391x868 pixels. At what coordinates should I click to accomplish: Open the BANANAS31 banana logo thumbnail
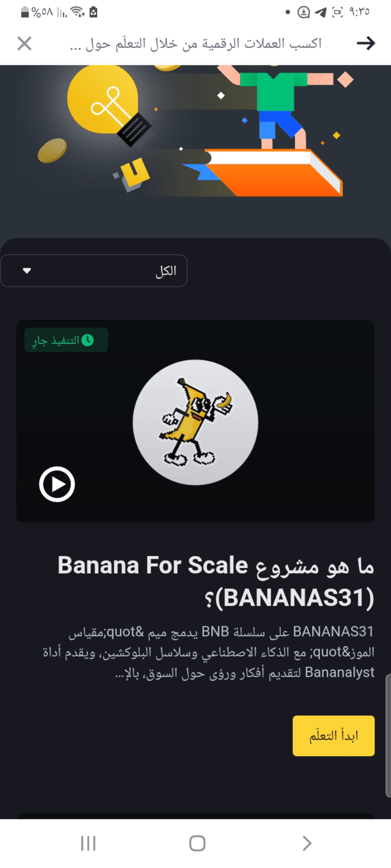195,422
